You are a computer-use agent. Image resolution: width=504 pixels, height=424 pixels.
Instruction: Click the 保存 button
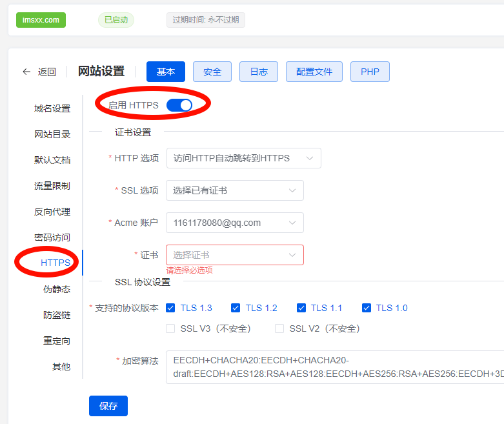(108, 406)
